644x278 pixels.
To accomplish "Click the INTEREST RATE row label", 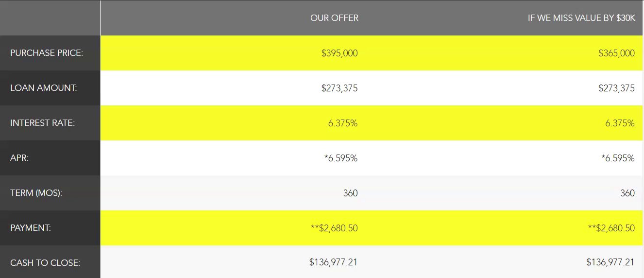I will tap(42, 123).
